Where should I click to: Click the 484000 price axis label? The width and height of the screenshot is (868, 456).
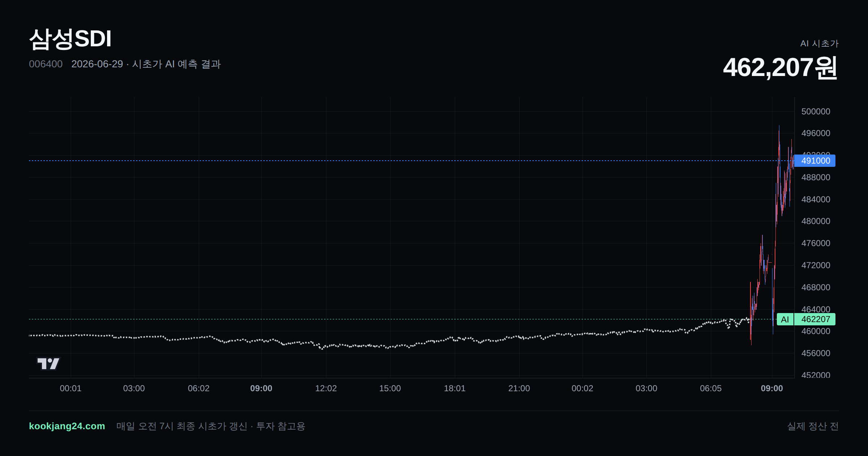pyautogui.click(x=816, y=199)
